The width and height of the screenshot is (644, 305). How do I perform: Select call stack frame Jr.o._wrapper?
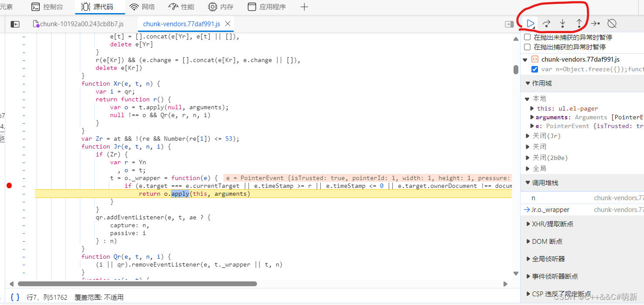pos(582,210)
